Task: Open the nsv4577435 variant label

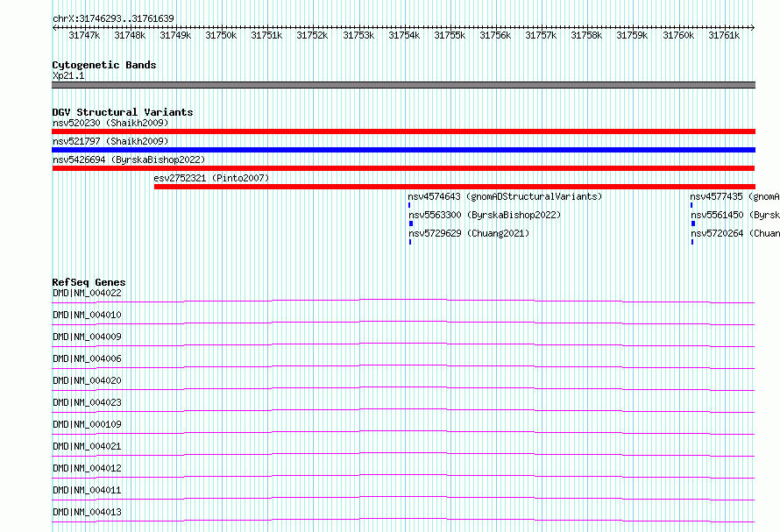Action: [x=734, y=196]
